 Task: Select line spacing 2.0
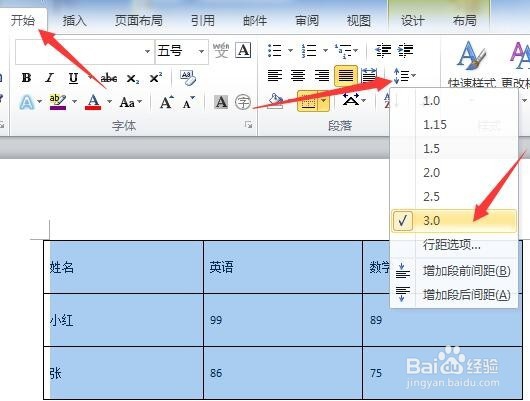click(454, 173)
